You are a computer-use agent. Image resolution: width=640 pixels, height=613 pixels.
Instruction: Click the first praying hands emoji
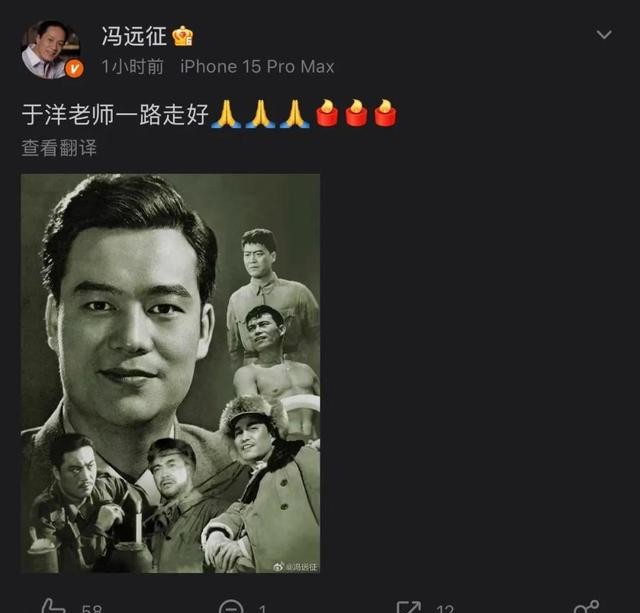[x=226, y=114]
